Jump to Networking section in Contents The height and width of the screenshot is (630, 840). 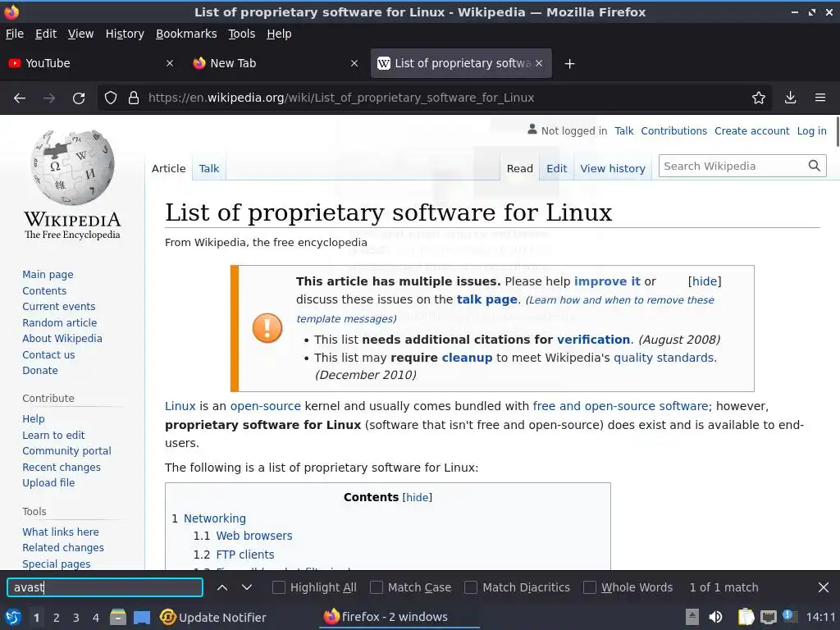pyautogui.click(x=215, y=518)
